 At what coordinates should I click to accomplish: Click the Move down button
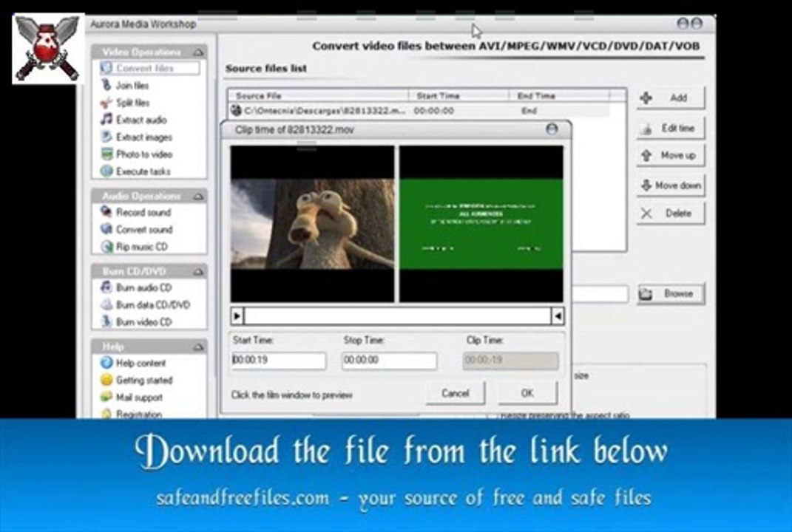[670, 185]
